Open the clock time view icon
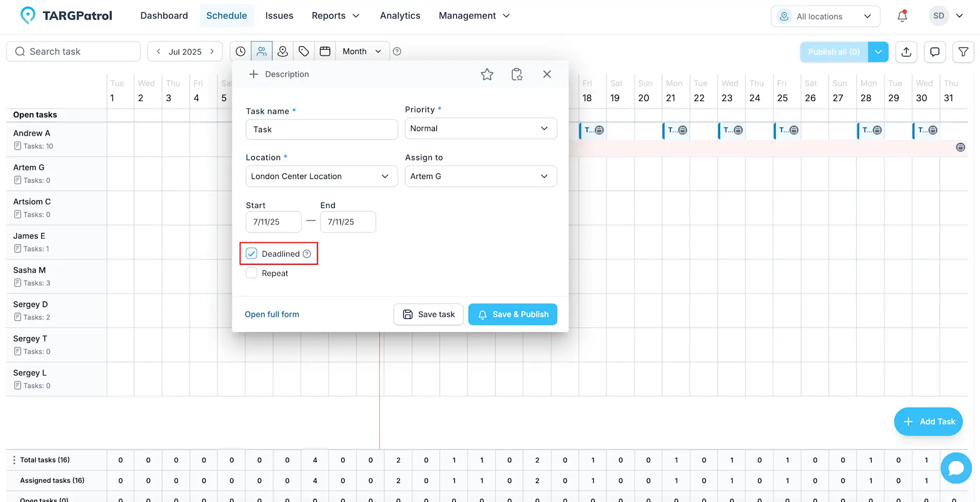980x502 pixels. point(240,52)
